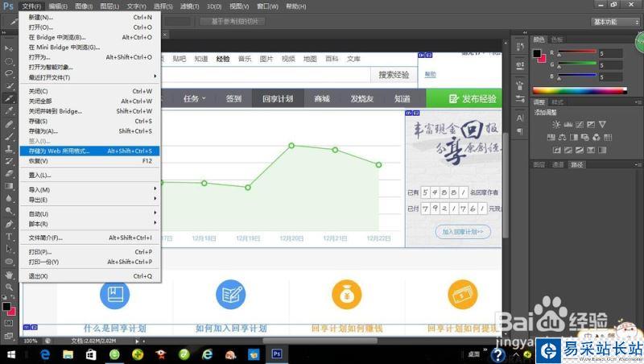Click the B value input field
Screen dimensions: 644x364
point(610,77)
